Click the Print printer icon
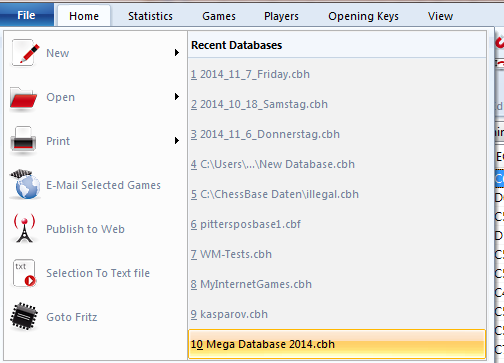504x363 pixels. (x=23, y=141)
